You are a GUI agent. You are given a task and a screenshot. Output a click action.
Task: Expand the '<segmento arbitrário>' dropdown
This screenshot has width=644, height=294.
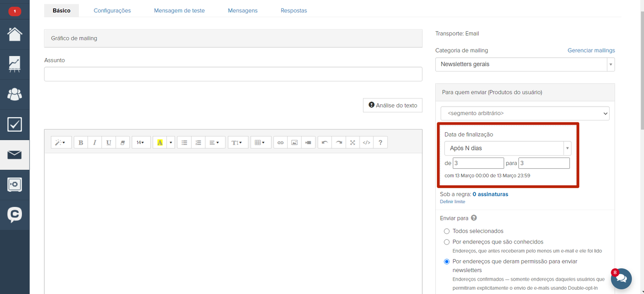coord(525,113)
